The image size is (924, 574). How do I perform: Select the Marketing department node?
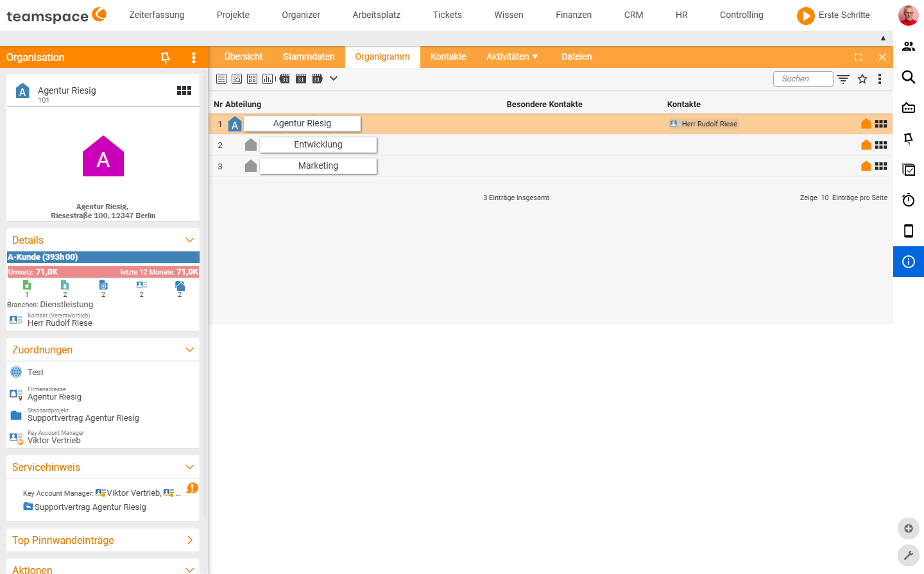pos(318,165)
